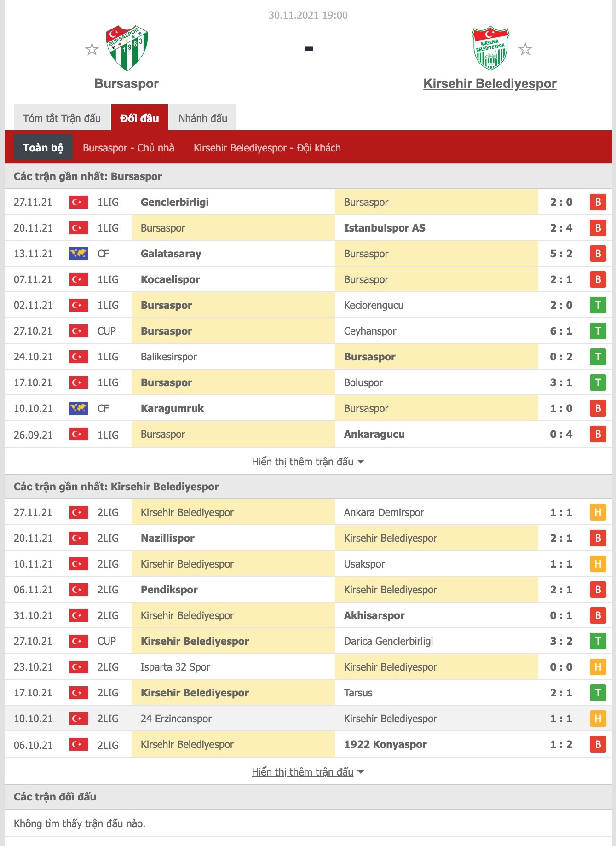
Task: Click the Turkey flag in Nazillispor row
Action: (79, 538)
